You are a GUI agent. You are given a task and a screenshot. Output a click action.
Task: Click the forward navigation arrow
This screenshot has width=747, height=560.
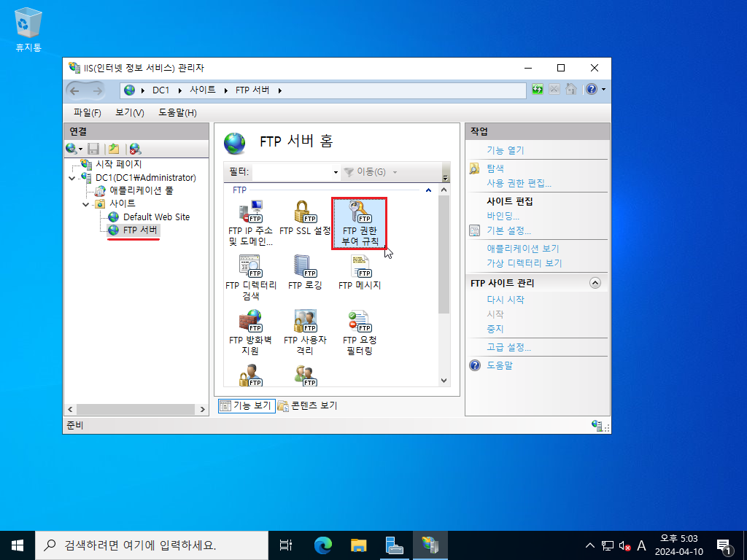(97, 90)
